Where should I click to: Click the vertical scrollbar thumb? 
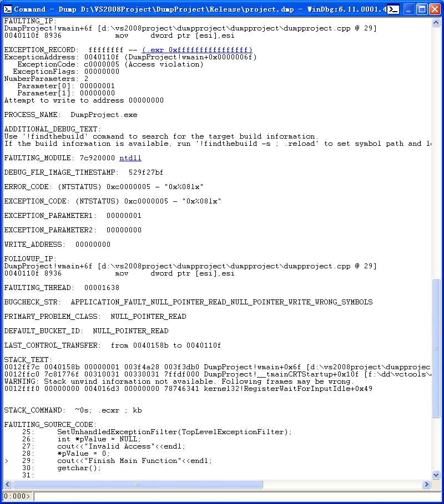click(436, 348)
